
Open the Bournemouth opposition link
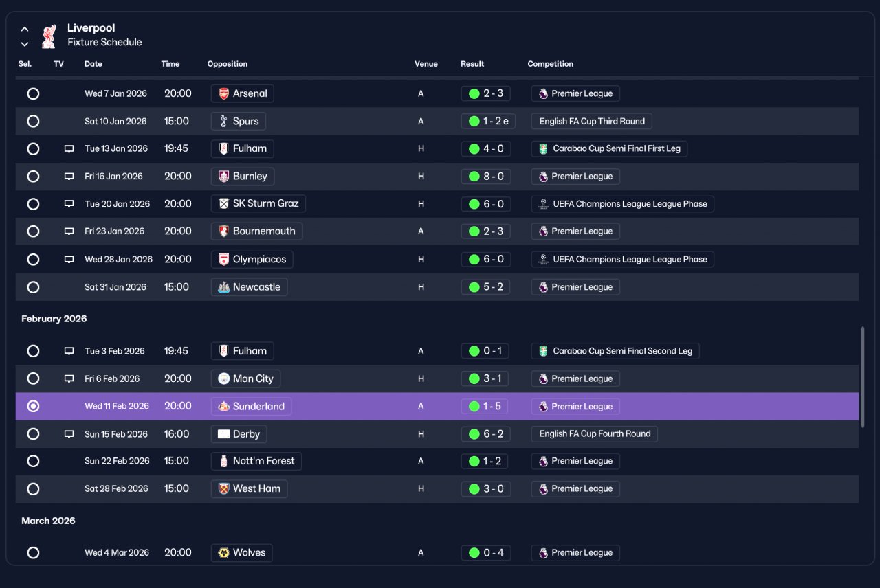click(256, 231)
